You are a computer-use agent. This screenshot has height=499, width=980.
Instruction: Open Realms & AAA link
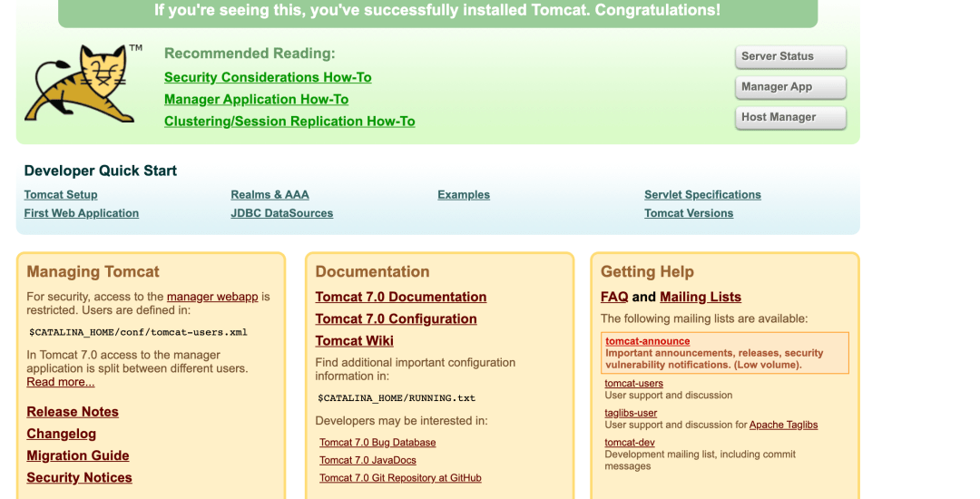[x=269, y=195]
